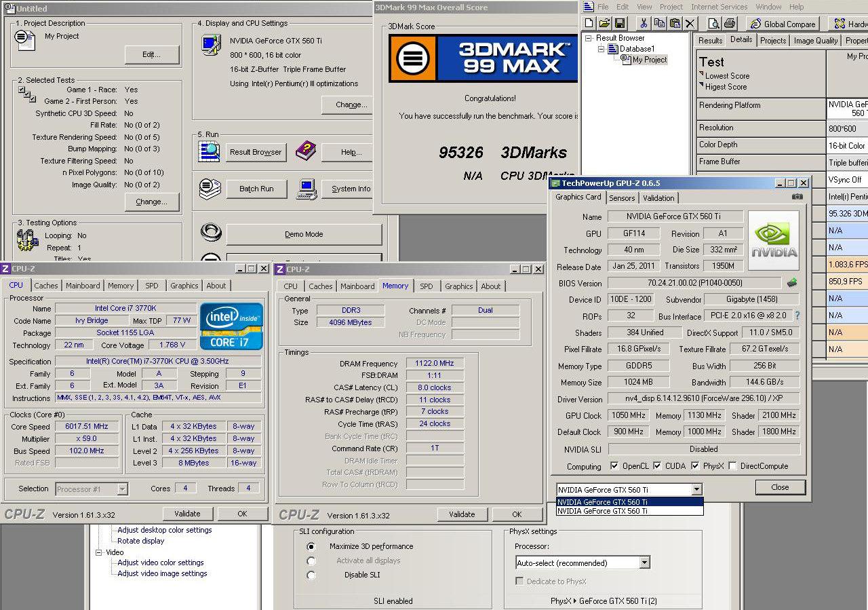This screenshot has width=868, height=610.
Task: Click Hardware toolbar button in Result Browser
Action: (x=848, y=24)
